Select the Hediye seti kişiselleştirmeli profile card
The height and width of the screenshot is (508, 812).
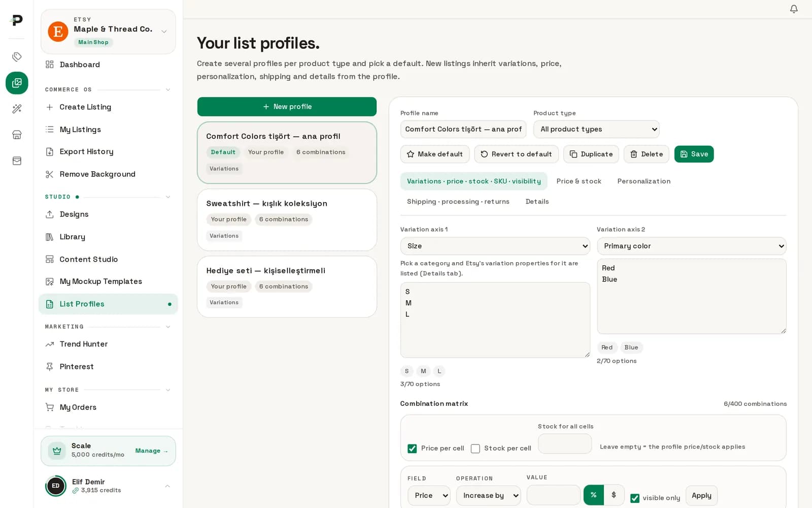tap(287, 287)
